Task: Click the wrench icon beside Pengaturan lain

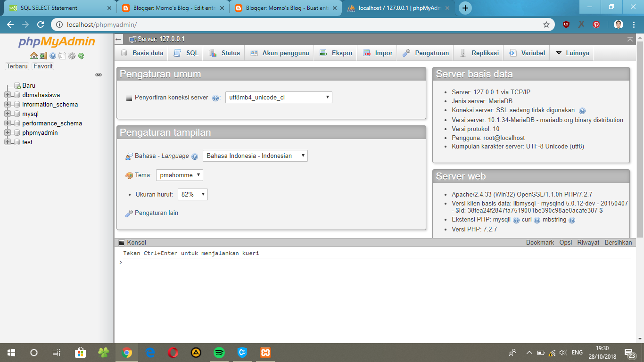Action: click(129, 213)
